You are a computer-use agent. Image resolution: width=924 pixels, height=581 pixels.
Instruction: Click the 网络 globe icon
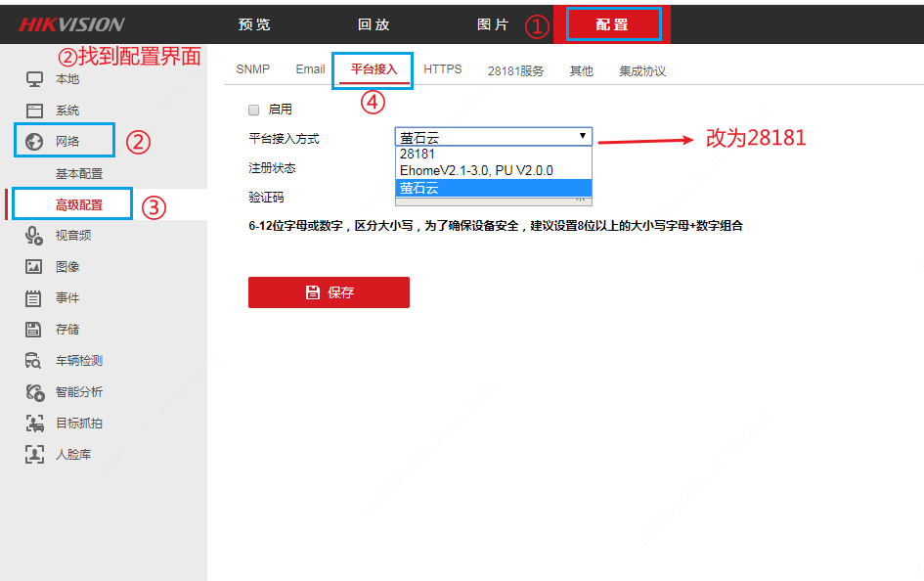tap(34, 142)
